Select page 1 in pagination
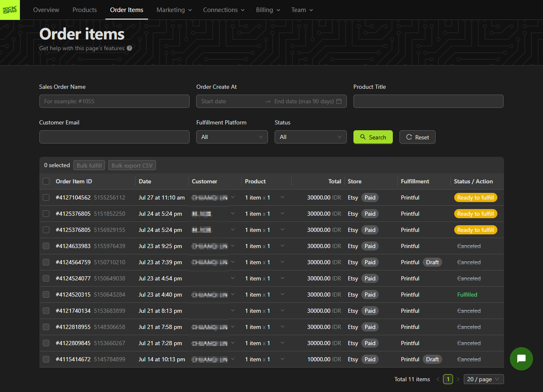The width and height of the screenshot is (543, 392). point(448,379)
